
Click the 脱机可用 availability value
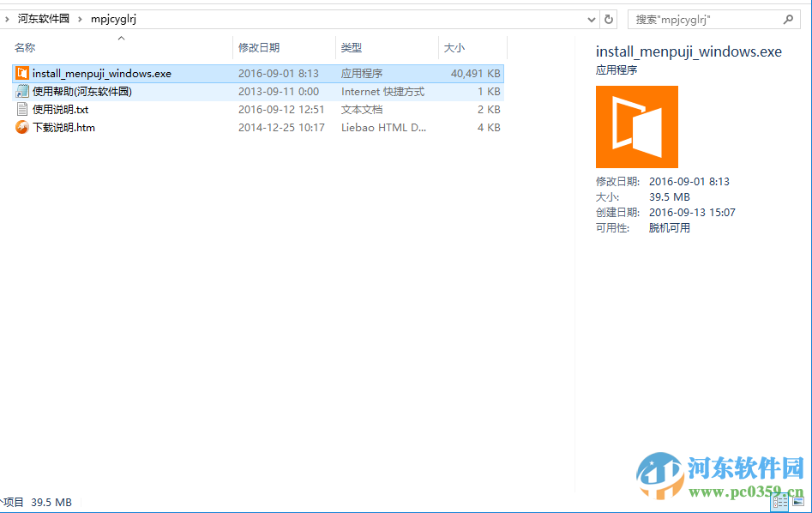pos(670,228)
